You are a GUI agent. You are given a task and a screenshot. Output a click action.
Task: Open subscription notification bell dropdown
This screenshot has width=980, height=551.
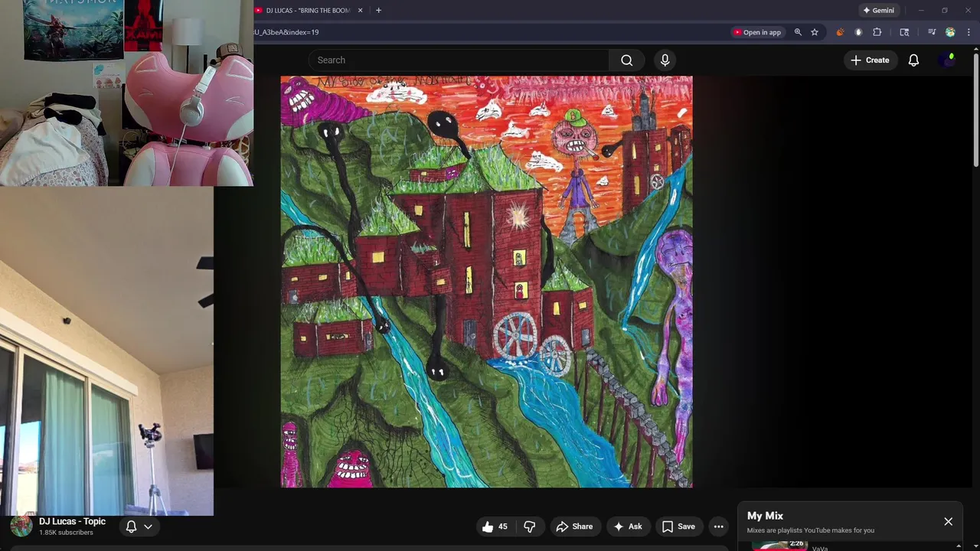coord(139,527)
